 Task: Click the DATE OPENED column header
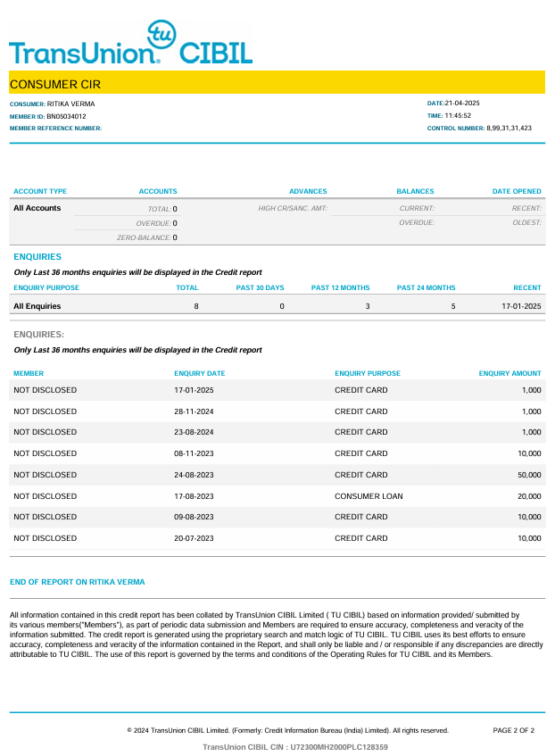(517, 191)
